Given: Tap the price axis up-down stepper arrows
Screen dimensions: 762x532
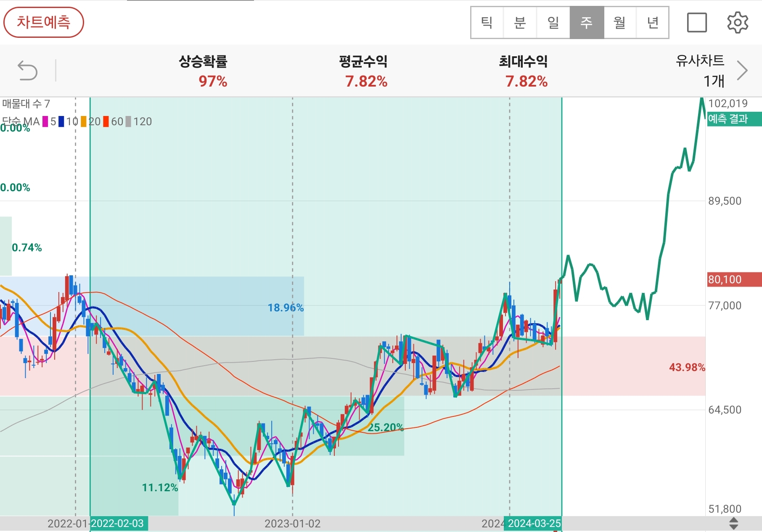Looking at the screenshot, I should (x=733, y=524).
